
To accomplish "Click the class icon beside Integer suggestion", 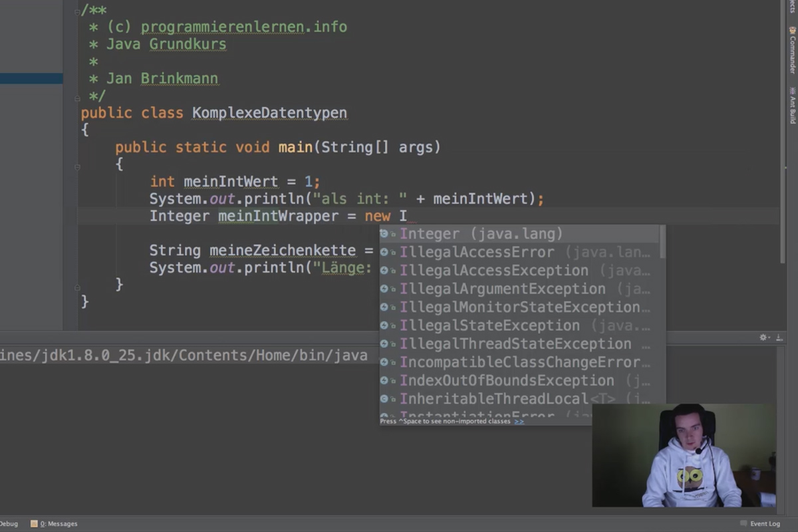I will point(384,234).
